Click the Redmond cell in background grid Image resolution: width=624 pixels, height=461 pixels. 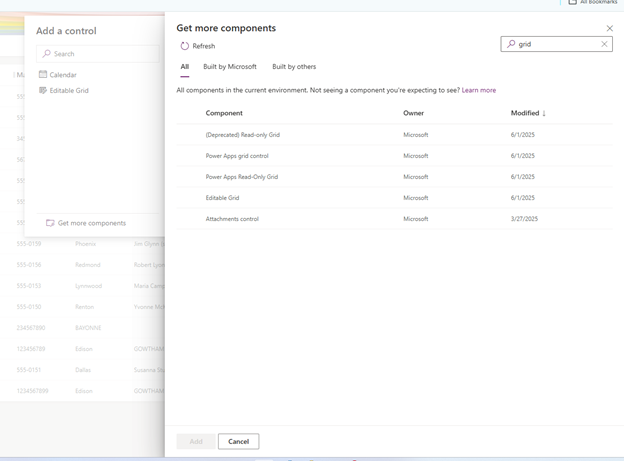click(88, 265)
